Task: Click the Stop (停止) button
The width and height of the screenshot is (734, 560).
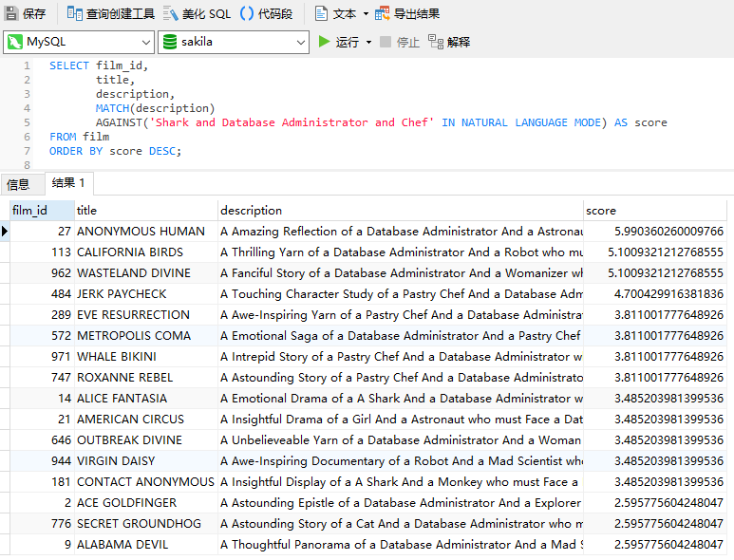Action: (x=400, y=42)
